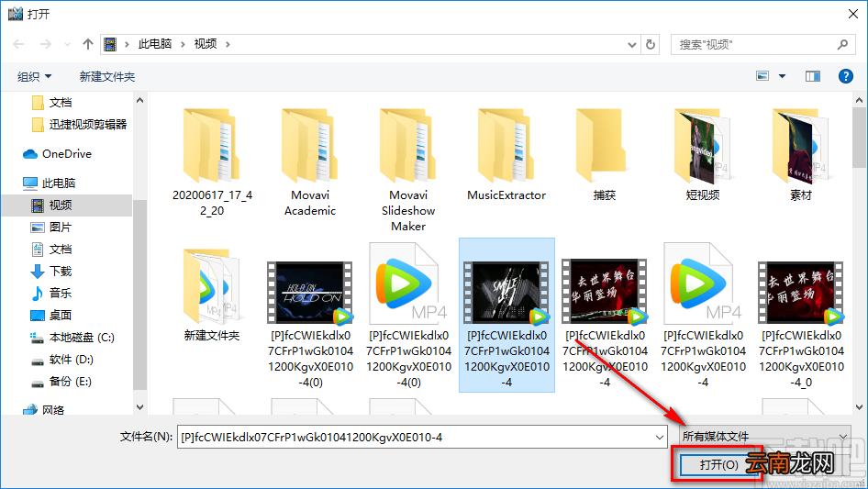Click the 打开(O) button
This screenshot has width=868, height=489.
coord(718,464)
